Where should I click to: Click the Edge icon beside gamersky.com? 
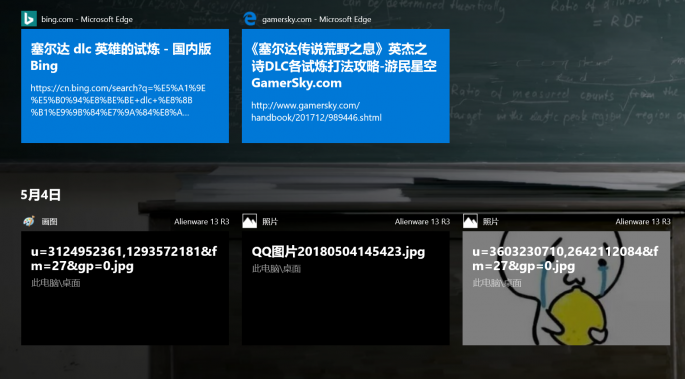click(x=249, y=19)
